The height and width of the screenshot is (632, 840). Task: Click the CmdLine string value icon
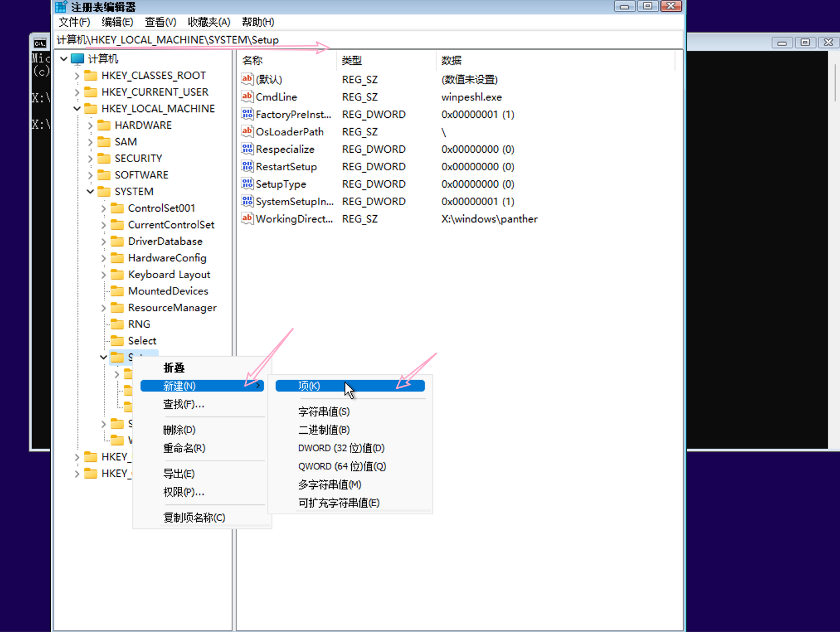[247, 96]
